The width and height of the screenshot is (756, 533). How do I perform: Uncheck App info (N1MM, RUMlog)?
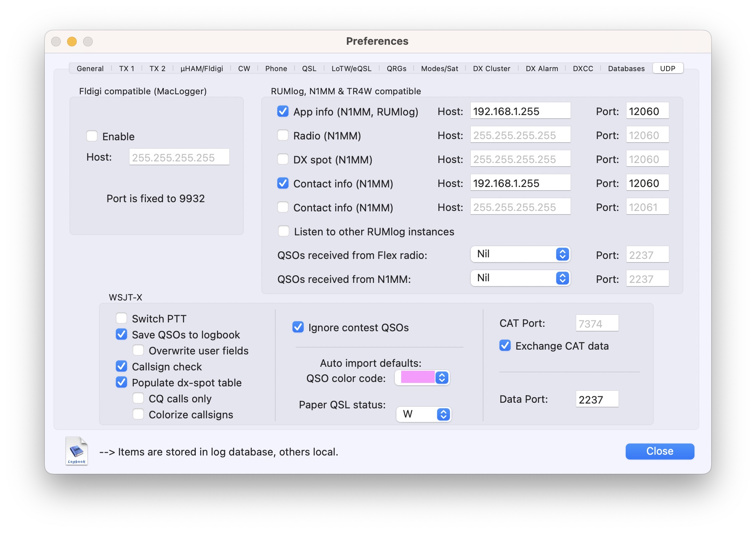tap(283, 111)
